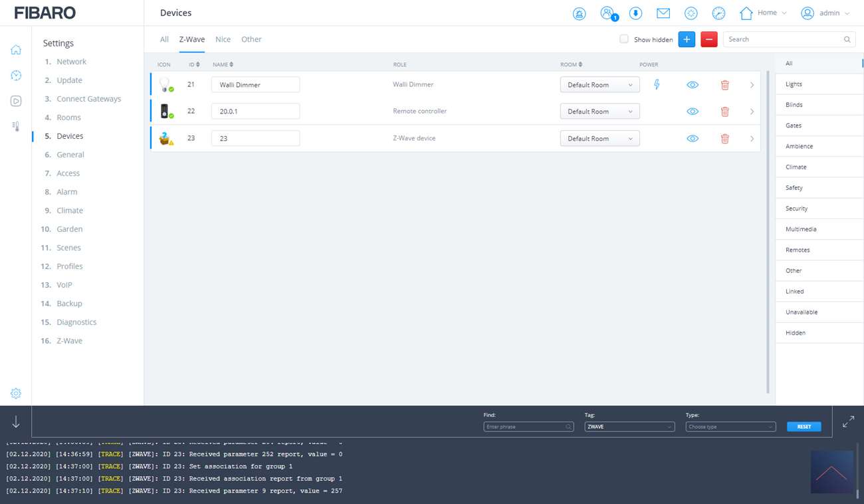Image resolution: width=864 pixels, height=504 pixels.
Task: Enable the Show hidden checkbox
Action: click(x=623, y=39)
